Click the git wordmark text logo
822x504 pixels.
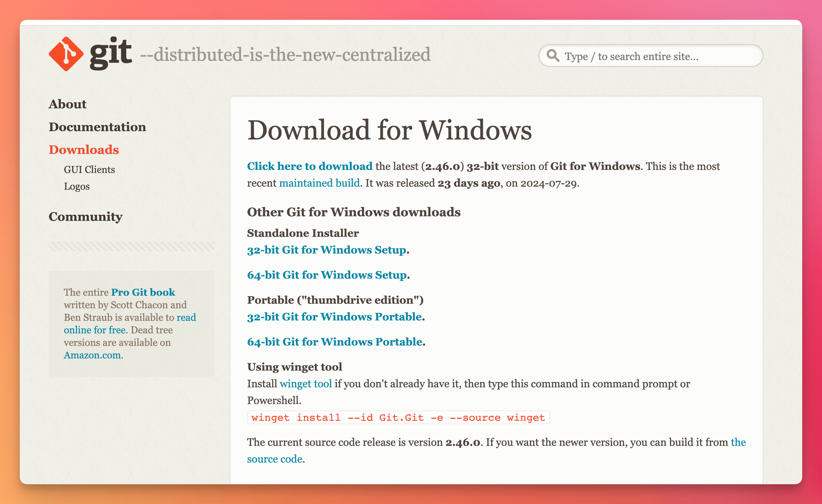point(111,53)
